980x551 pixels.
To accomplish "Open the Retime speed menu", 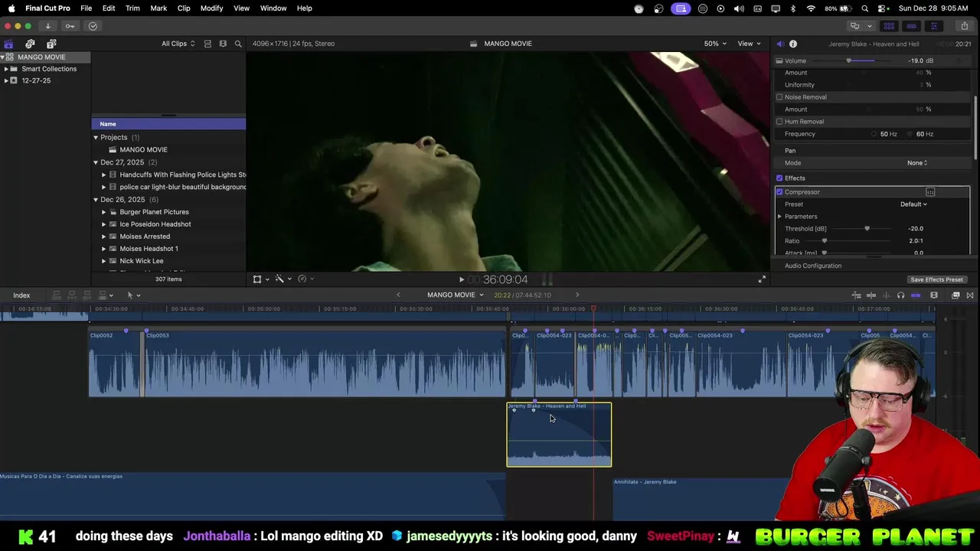I will [305, 279].
